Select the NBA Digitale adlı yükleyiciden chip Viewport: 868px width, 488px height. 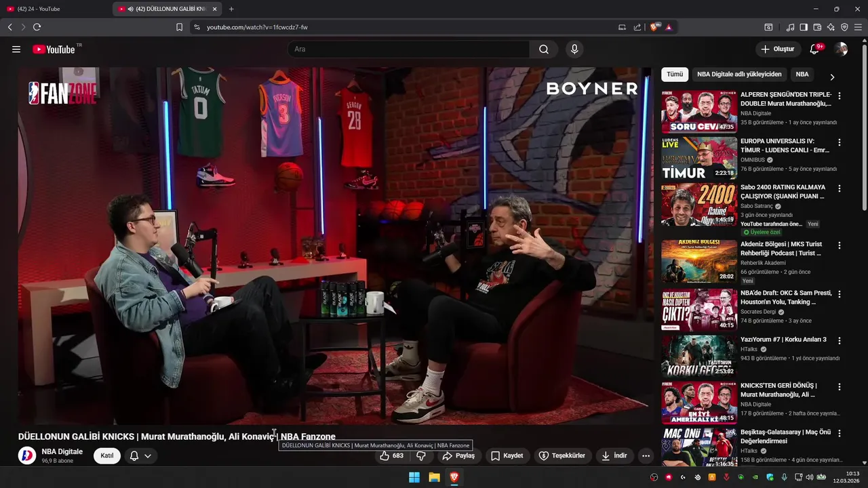pos(739,75)
